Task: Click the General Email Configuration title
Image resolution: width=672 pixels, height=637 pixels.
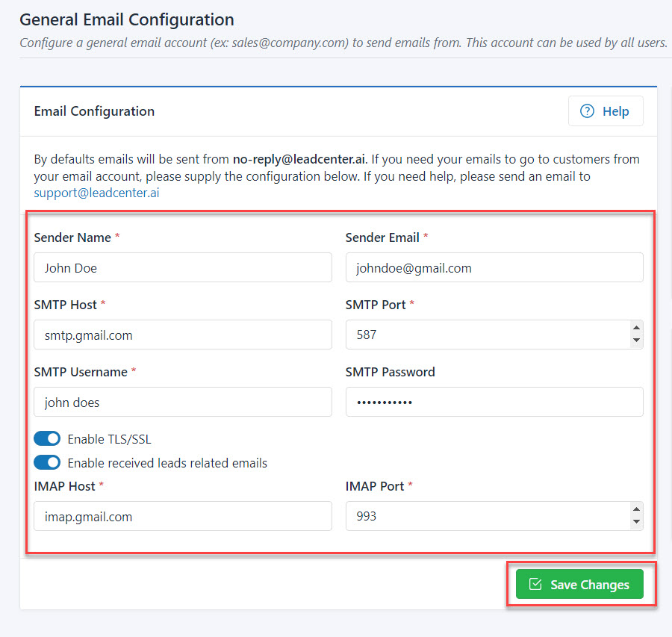Action: [x=127, y=19]
